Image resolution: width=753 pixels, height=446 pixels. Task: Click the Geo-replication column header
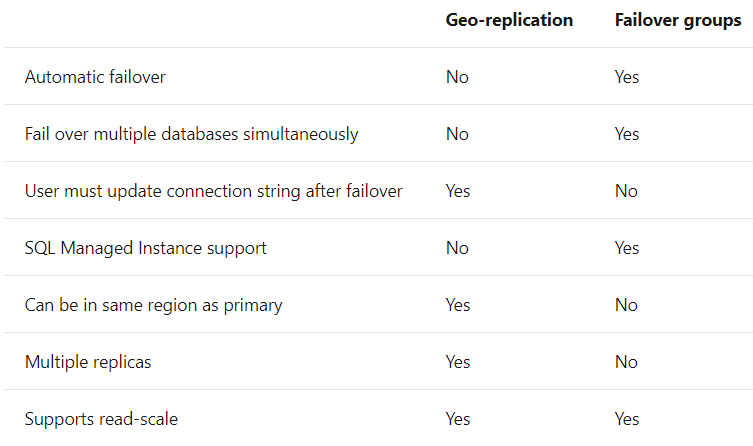pyautogui.click(x=509, y=21)
